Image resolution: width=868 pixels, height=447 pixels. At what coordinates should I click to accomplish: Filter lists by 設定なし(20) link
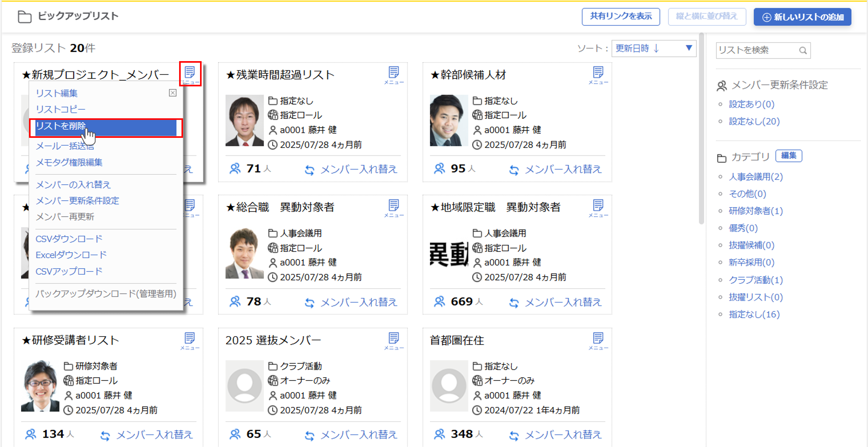coord(754,121)
